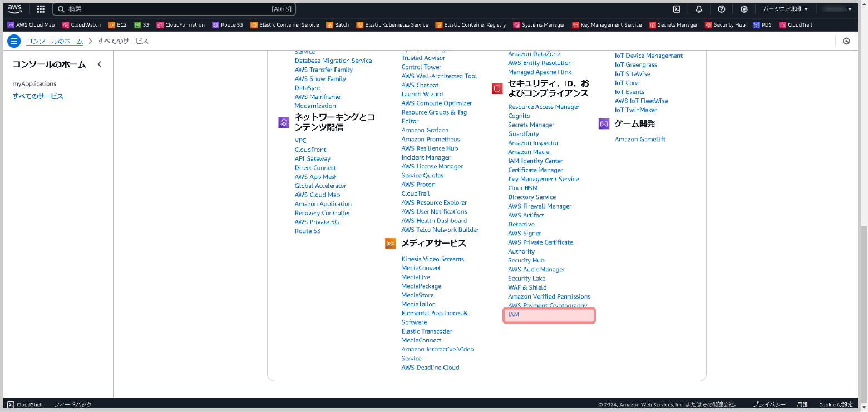Viewport: 868px width, 412px height.
Task: Open API Gateway link
Action: tap(313, 158)
